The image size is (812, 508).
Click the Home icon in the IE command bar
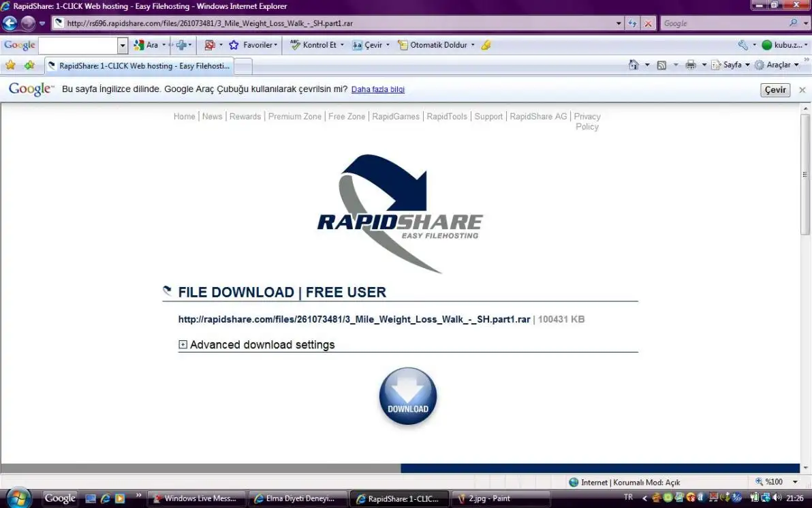click(x=634, y=65)
